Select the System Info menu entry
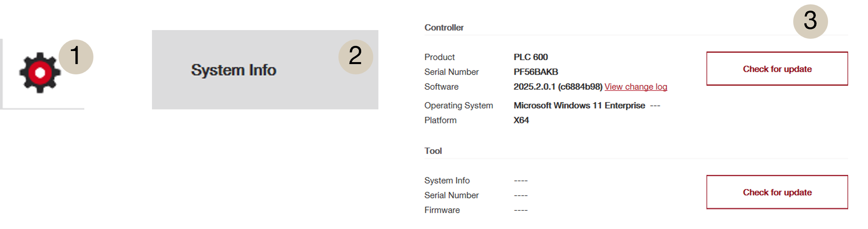This screenshot has width=868, height=229. pos(234,70)
